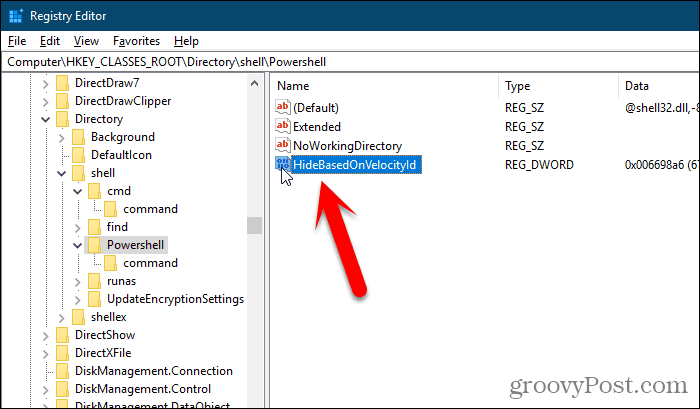This screenshot has width=700, height=409.
Task: Click the 0x006698a6 data value
Action: click(x=661, y=165)
